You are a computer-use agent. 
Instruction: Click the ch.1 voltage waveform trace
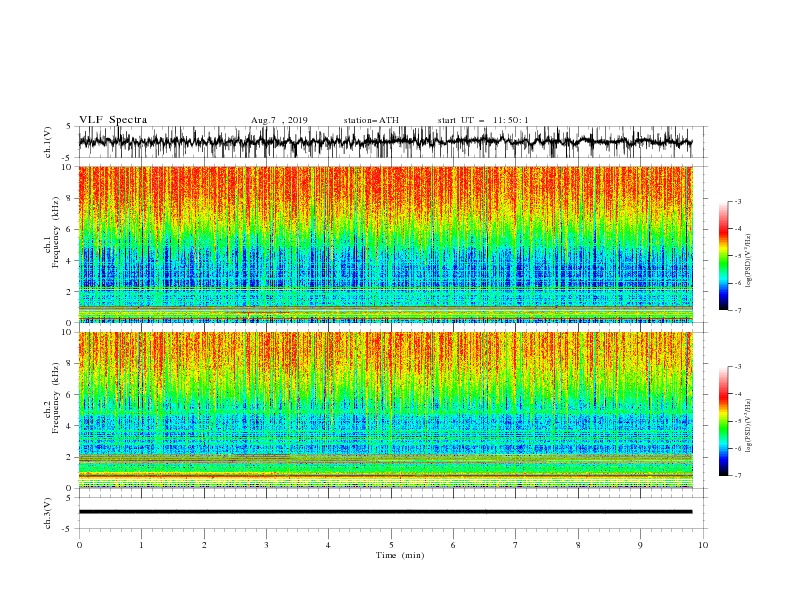tap(385, 142)
